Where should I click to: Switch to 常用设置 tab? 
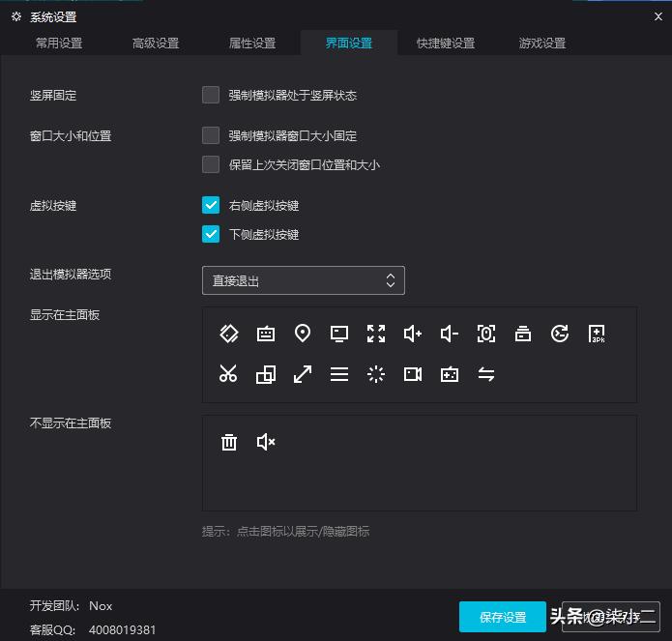click(x=59, y=43)
